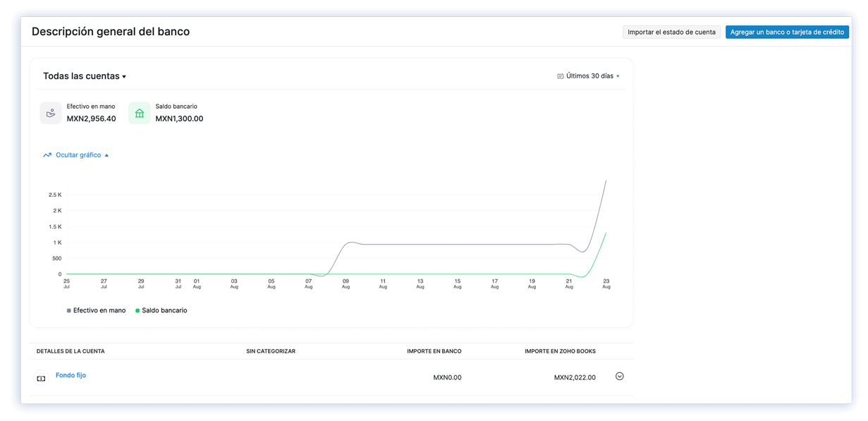Click the Saldo bancario bank icon
This screenshot has width=868, height=421.
click(x=139, y=113)
